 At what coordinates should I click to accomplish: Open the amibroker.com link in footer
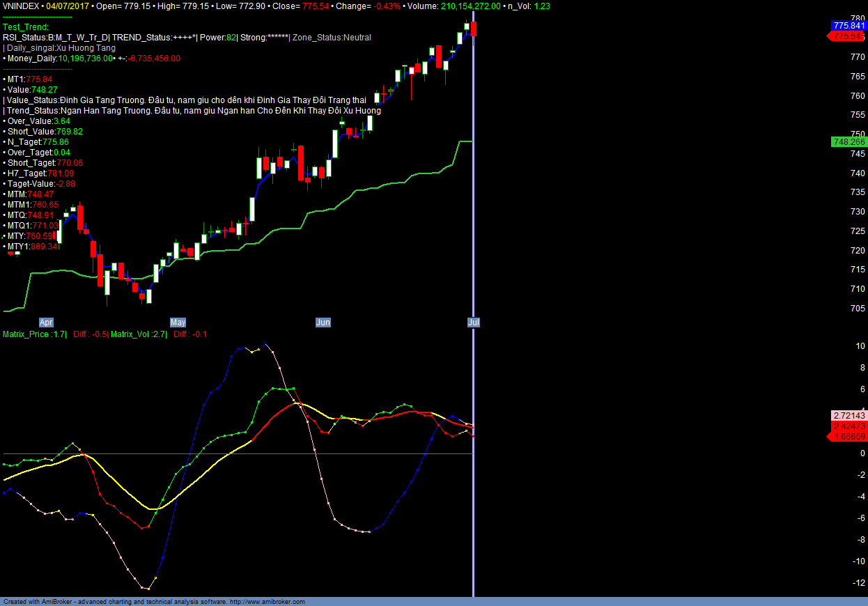click(268, 602)
